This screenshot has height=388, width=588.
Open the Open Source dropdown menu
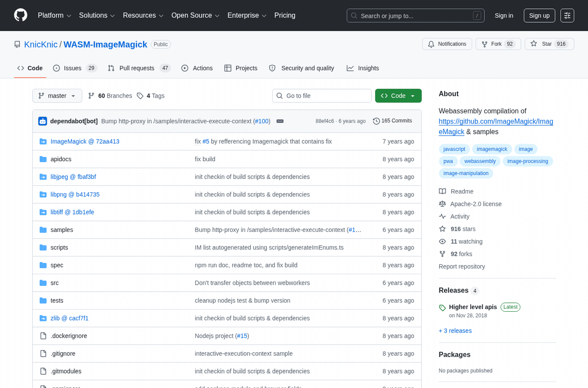(x=195, y=16)
